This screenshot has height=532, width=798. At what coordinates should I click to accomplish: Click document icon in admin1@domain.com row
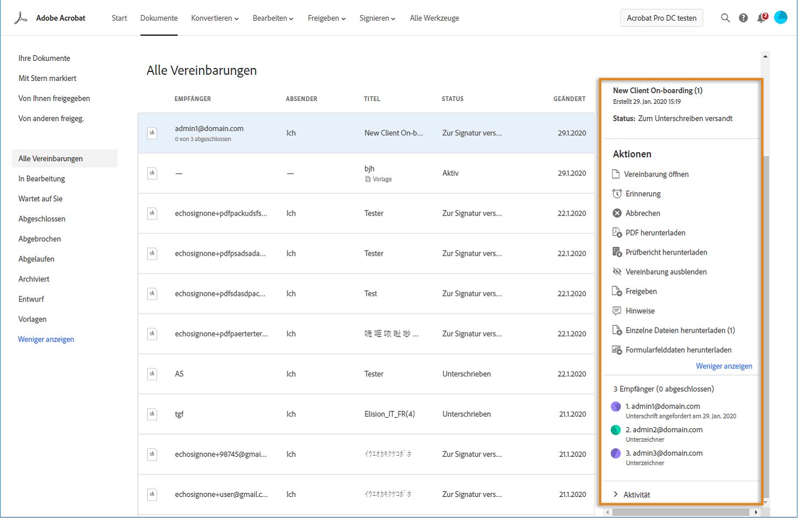point(152,133)
